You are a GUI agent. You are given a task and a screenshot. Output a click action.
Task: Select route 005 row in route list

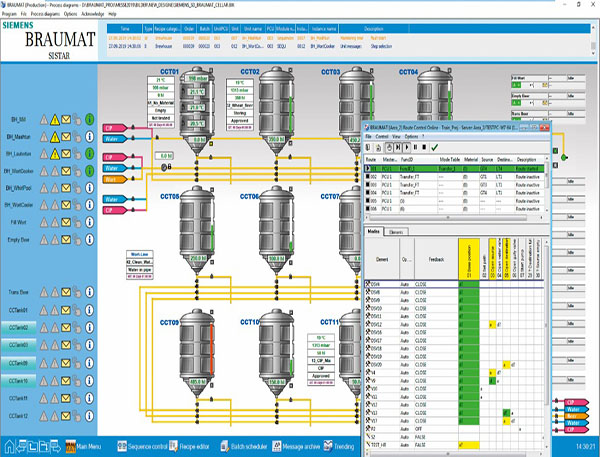click(454, 201)
